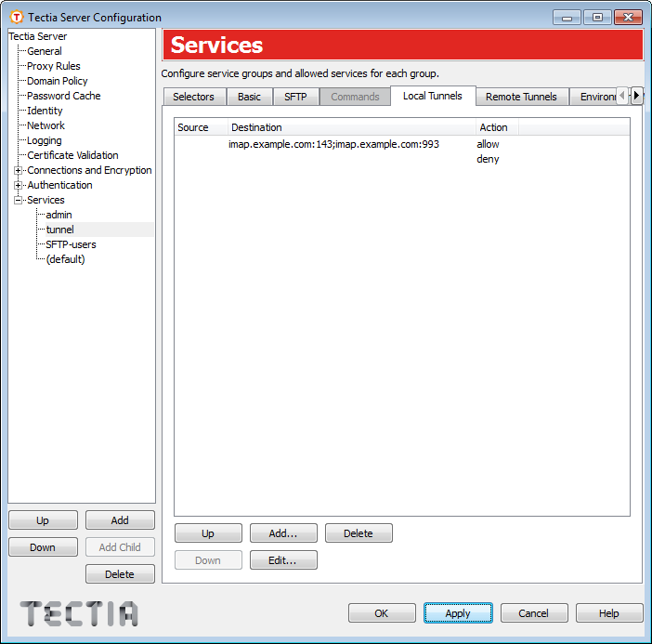Move tunnel rule Up in the list
Screen dimensions: 652x644
[x=208, y=533]
